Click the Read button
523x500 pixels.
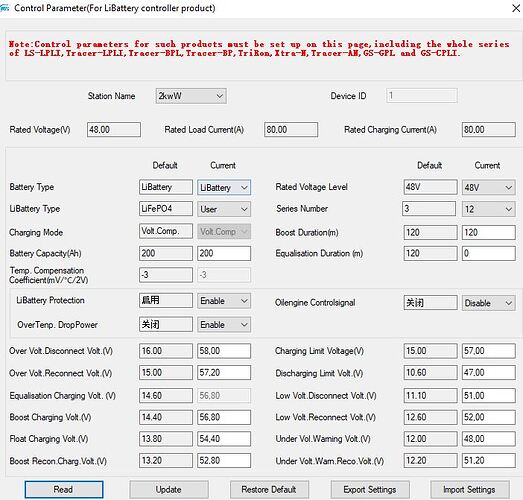(64, 489)
